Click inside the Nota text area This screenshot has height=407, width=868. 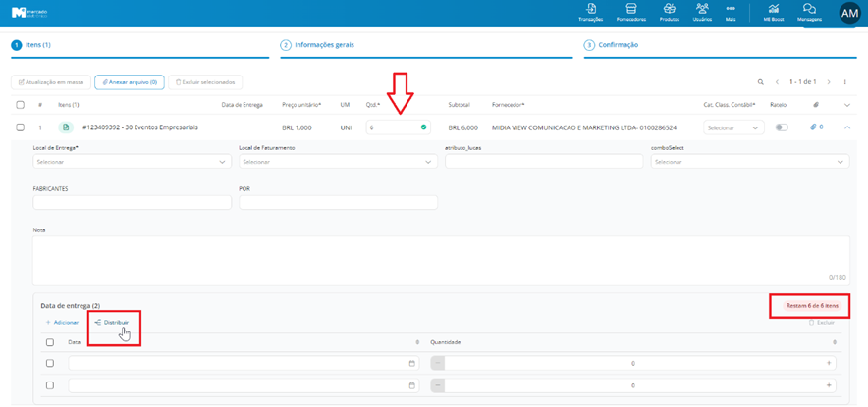tap(441, 261)
